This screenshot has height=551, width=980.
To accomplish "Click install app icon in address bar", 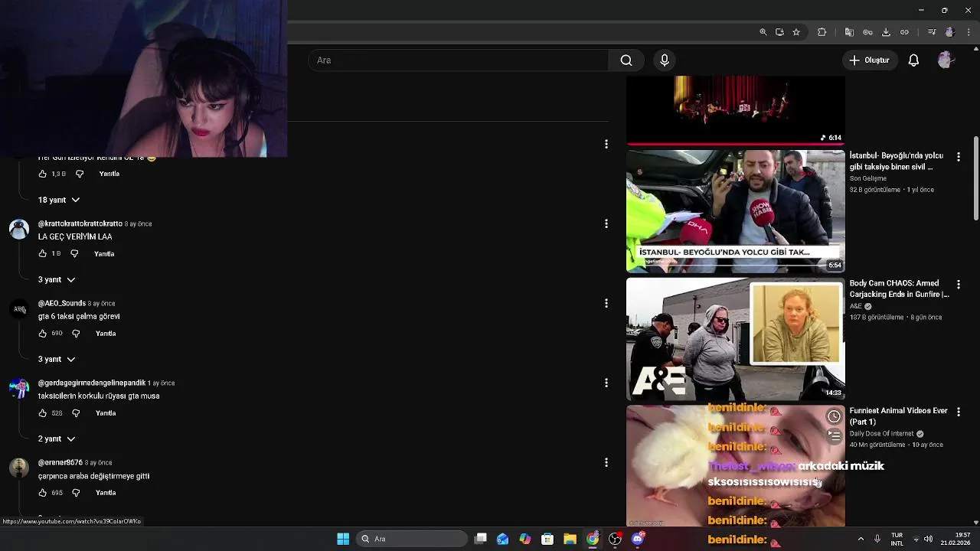I will tap(779, 32).
